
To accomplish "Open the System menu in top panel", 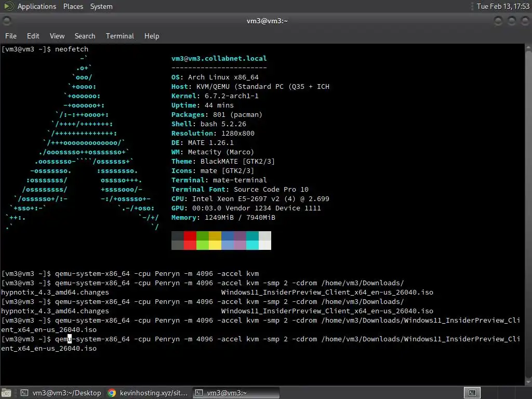I will 101,6.
